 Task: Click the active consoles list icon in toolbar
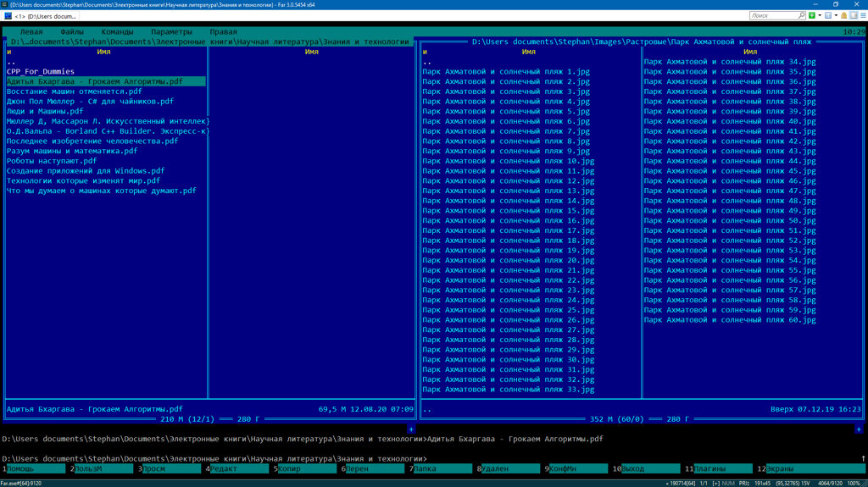point(828,15)
